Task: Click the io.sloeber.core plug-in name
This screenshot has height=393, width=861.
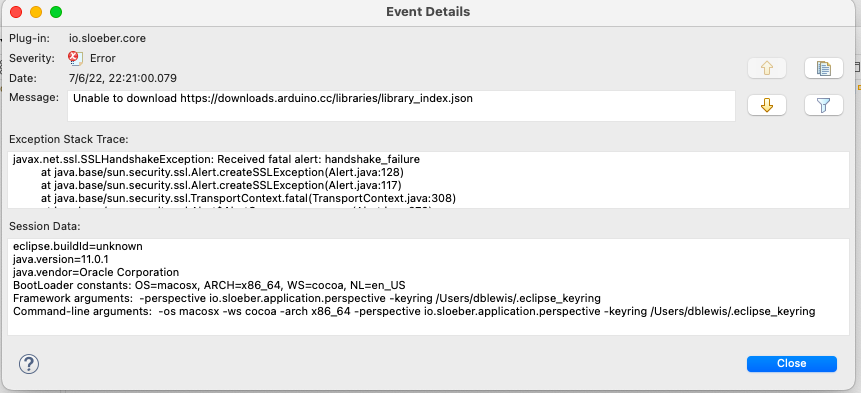Action: [107, 38]
